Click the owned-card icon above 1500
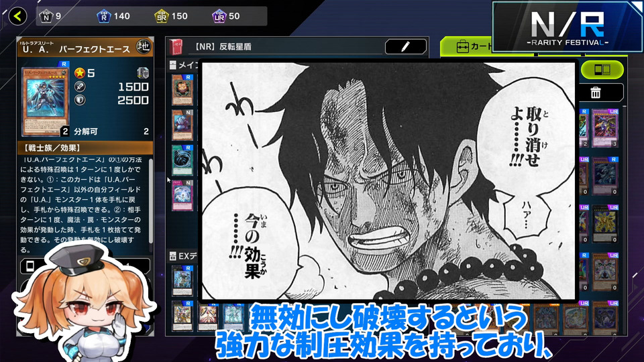The image size is (644, 362). click(x=142, y=73)
